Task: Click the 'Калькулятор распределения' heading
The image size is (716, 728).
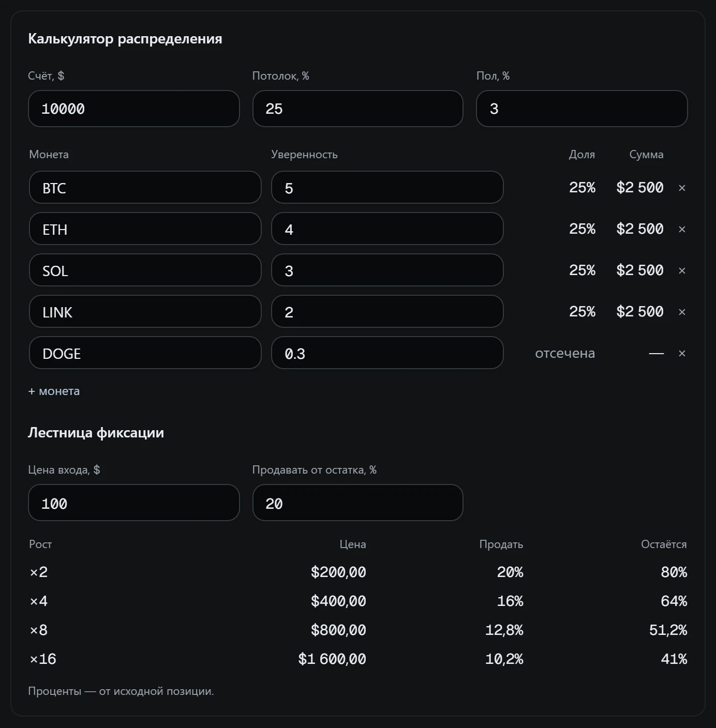Action: 125,39
